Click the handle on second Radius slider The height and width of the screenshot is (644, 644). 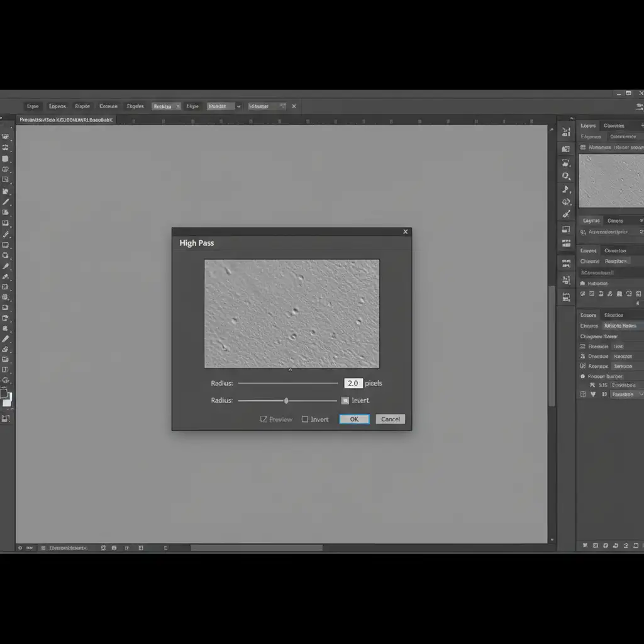286,401
